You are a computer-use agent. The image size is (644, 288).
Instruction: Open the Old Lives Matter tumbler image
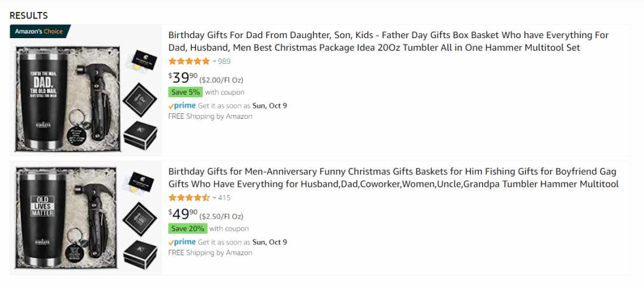tap(66, 217)
